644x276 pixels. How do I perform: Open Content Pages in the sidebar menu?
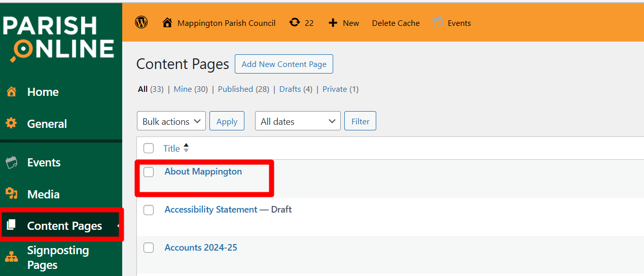64,226
